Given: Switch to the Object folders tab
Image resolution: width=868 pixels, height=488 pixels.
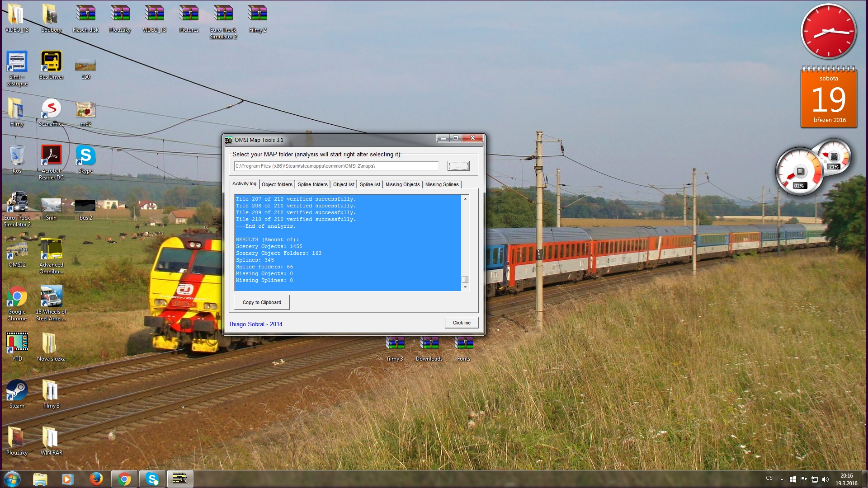Looking at the screenshot, I should [277, 184].
